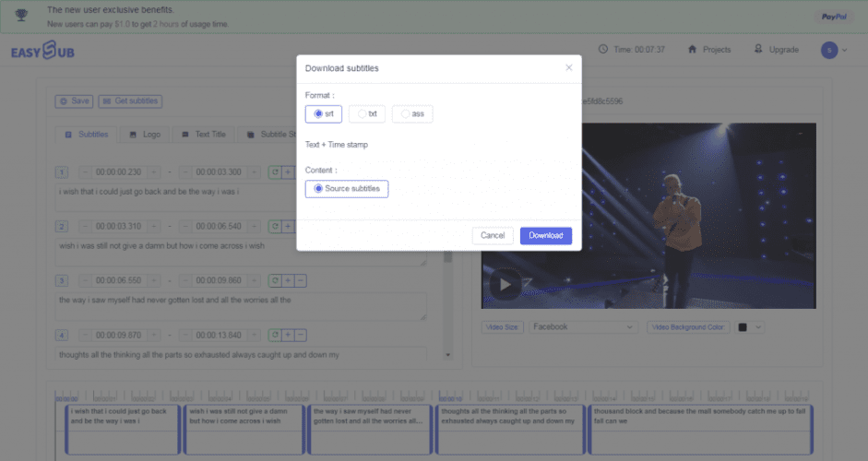Expand the Facebook video size dropdown
Image resolution: width=868 pixels, height=461 pixels.
click(x=583, y=326)
